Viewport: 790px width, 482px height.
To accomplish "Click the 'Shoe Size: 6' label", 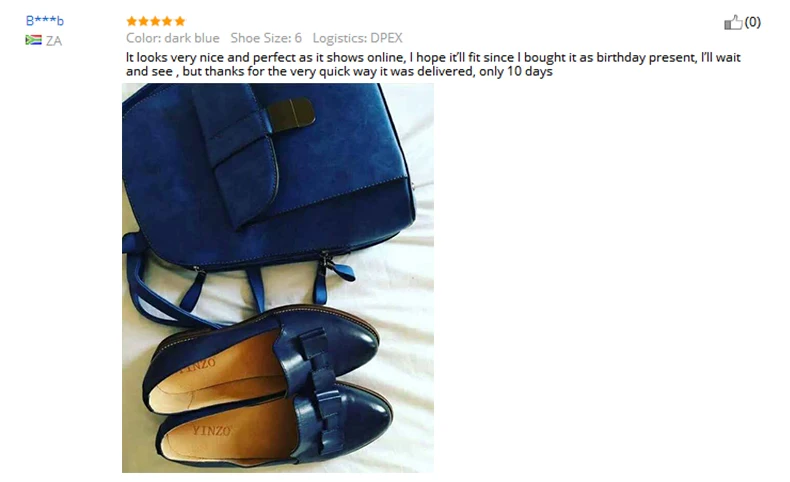I will pyautogui.click(x=266, y=38).
